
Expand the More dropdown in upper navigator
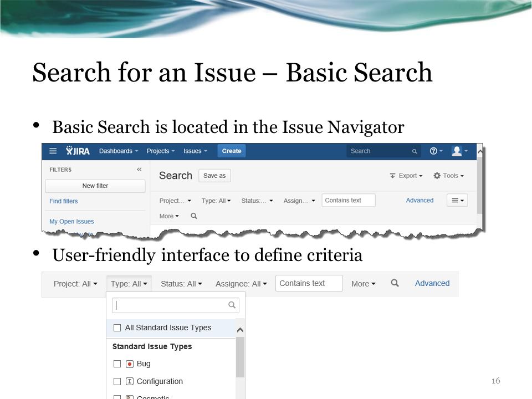coord(169,216)
